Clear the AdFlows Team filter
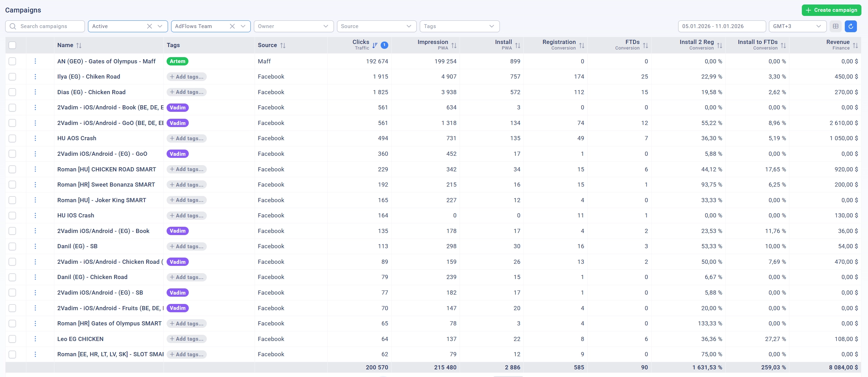This screenshot has width=868, height=377. pos(232,26)
